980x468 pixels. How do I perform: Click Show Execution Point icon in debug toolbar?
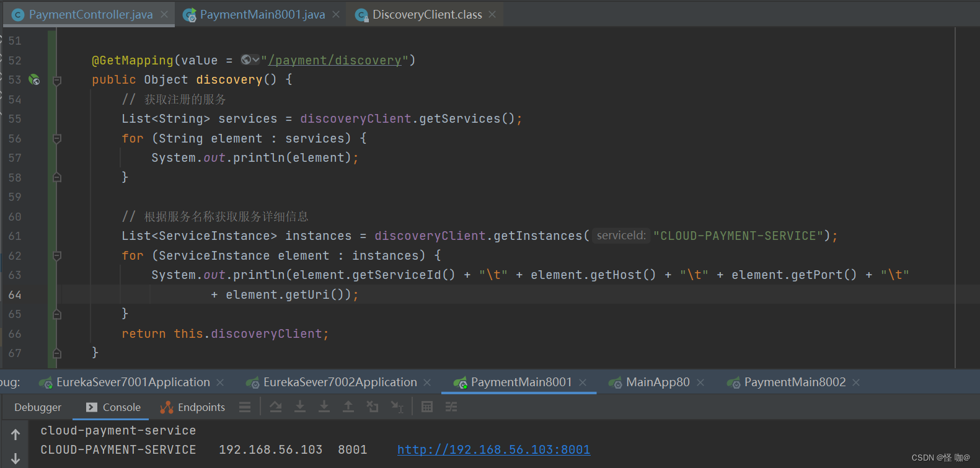[245, 407]
